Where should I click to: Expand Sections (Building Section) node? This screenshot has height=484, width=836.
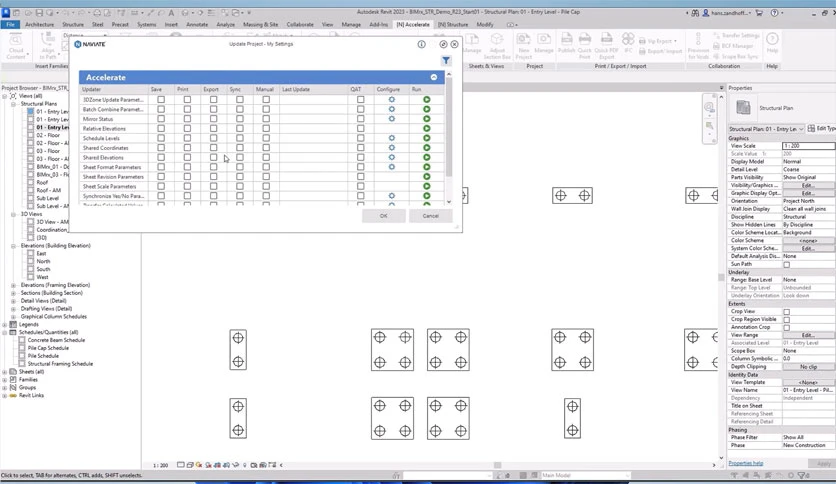(x=13, y=293)
